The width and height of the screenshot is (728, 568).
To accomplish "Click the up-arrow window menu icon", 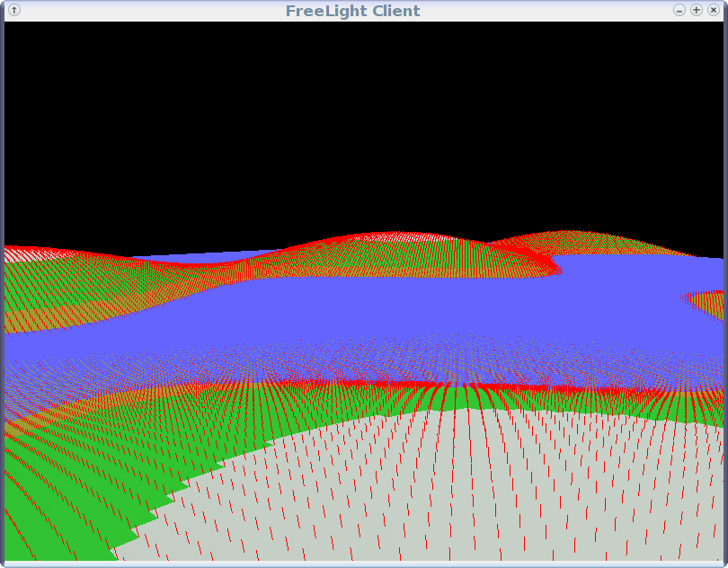I will pos(13,10).
